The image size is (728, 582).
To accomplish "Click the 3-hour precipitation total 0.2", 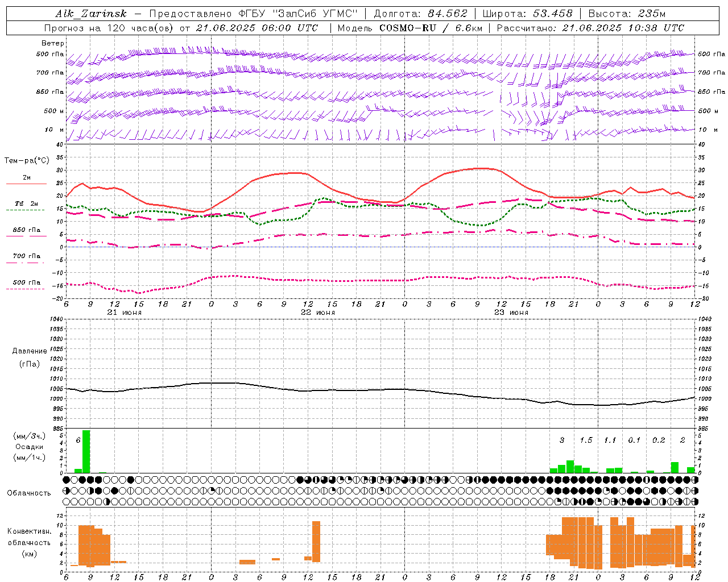I will click(x=658, y=440).
